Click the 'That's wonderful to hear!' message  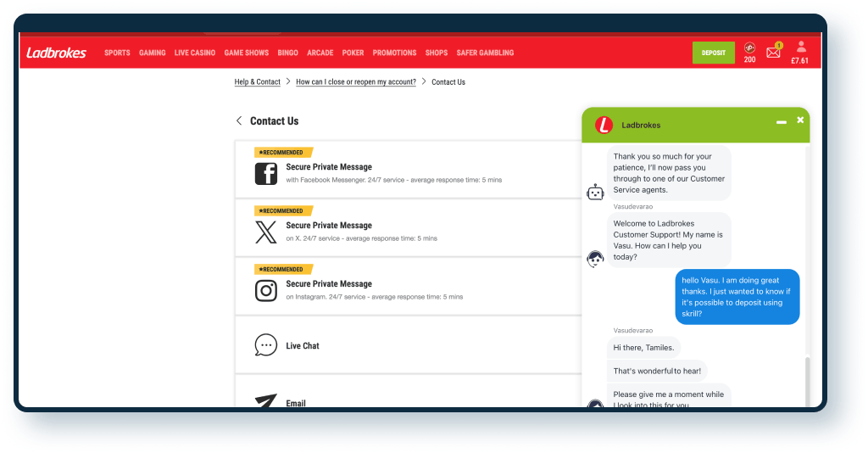tap(657, 371)
